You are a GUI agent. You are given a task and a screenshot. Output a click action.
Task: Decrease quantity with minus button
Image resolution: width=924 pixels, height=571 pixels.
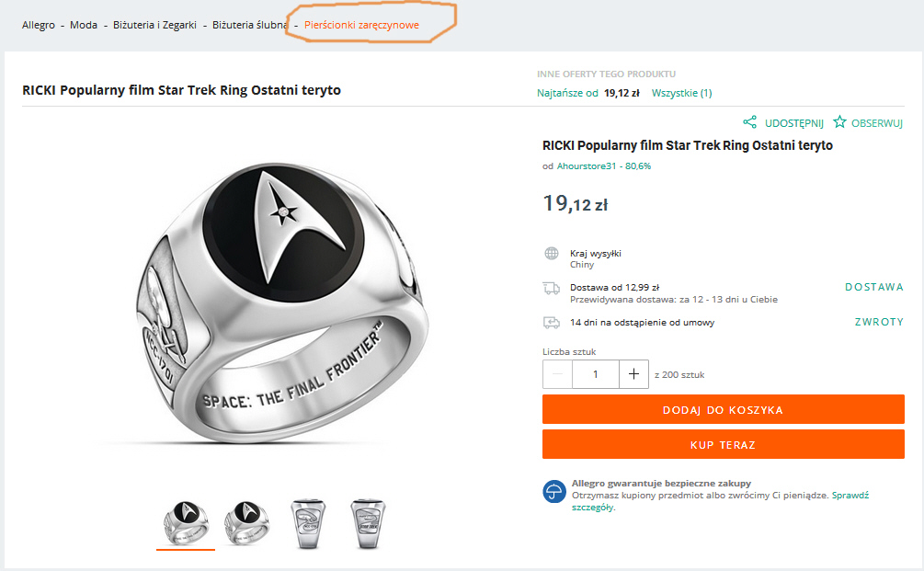click(558, 374)
